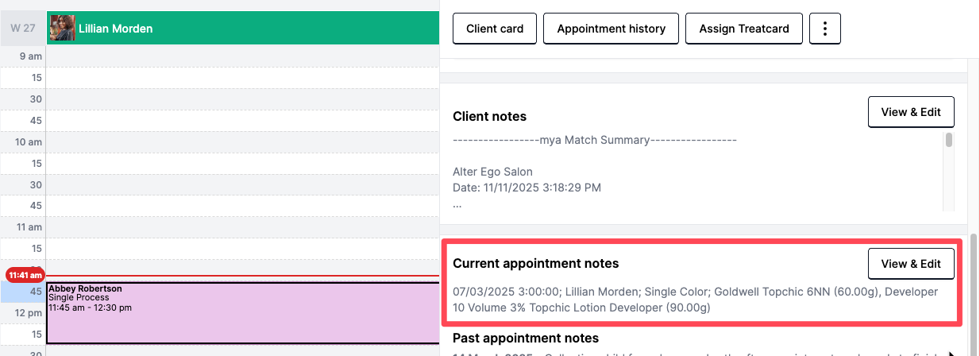This screenshot has width=980, height=356.
Task: View & Edit current appointment notes
Action: (911, 264)
